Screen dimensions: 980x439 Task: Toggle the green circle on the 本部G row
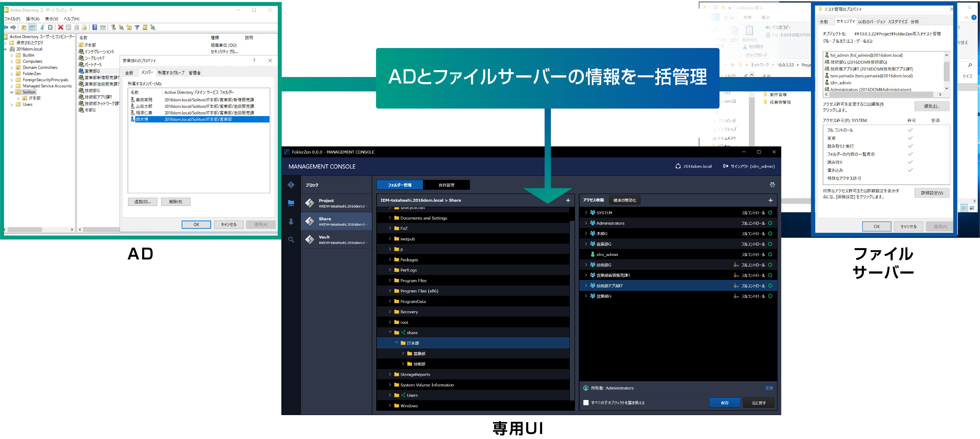click(770, 234)
